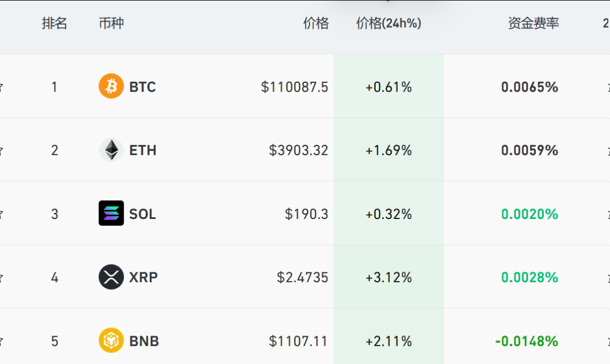Open the ETH coin name link

point(143,150)
